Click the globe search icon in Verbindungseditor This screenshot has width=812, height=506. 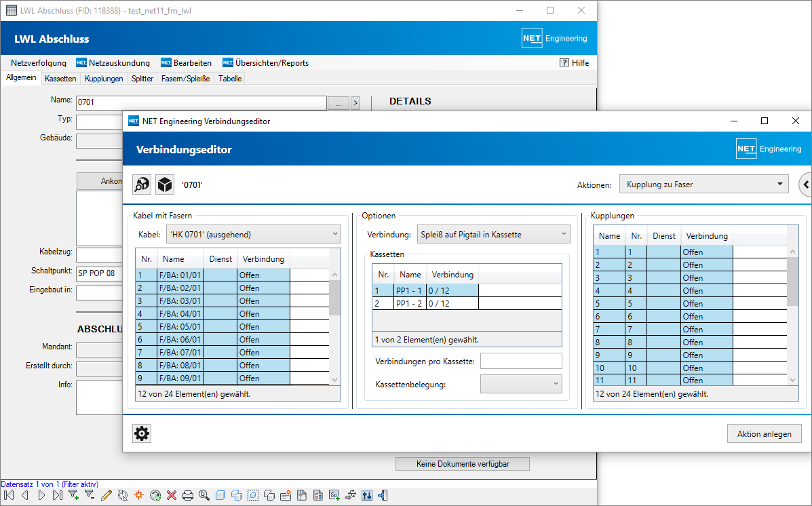[142, 184]
